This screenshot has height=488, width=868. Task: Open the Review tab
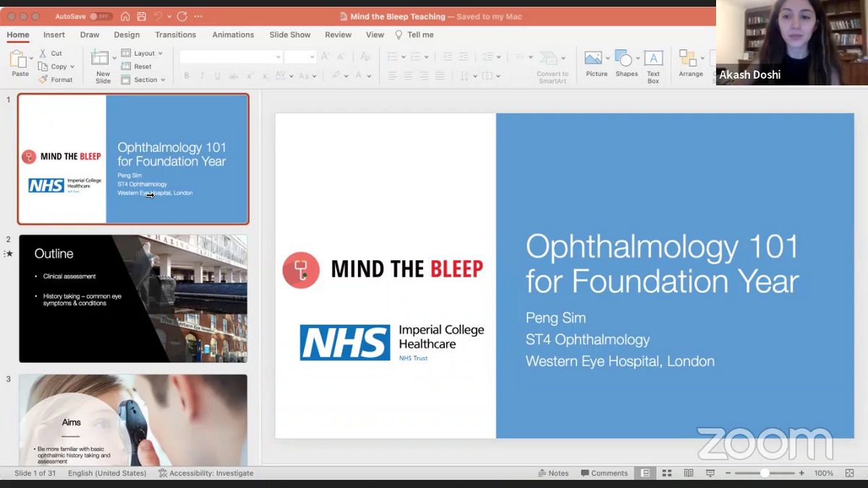click(338, 35)
